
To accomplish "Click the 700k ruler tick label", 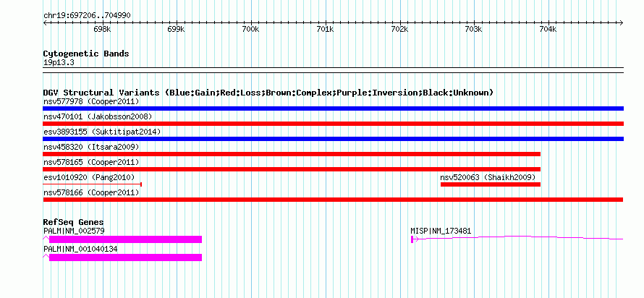I will (x=250, y=29).
